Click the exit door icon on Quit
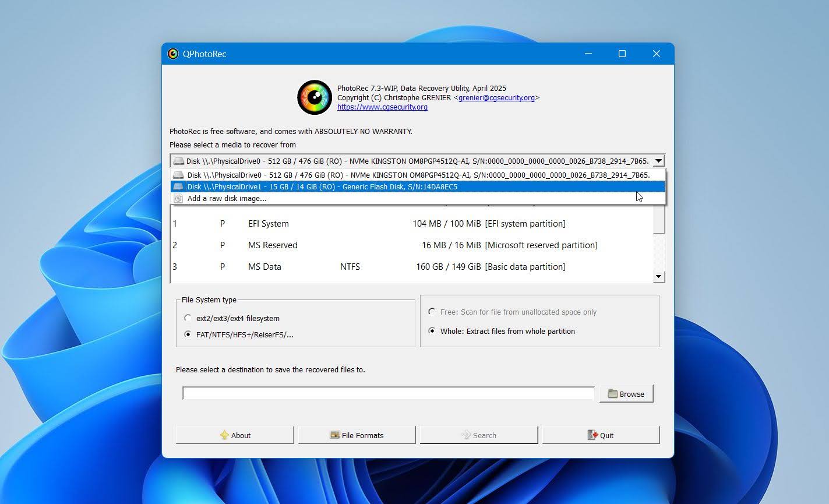Image resolution: width=829 pixels, height=504 pixels. click(593, 435)
